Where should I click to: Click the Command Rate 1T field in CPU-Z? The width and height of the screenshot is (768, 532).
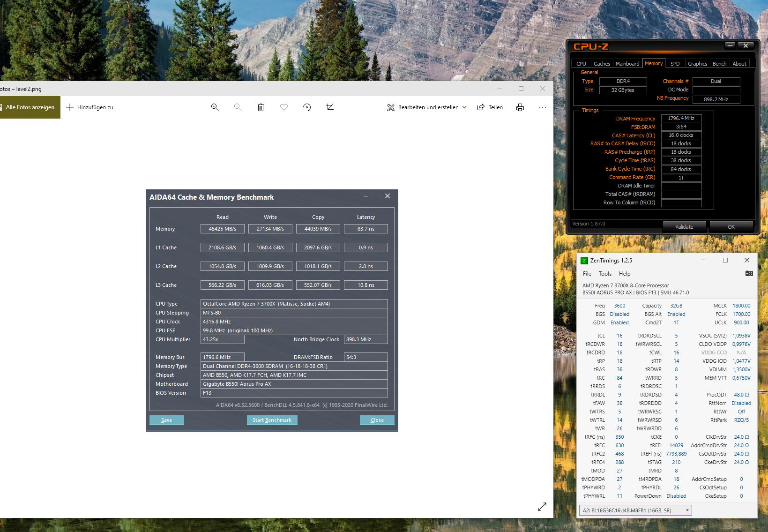tap(681, 178)
